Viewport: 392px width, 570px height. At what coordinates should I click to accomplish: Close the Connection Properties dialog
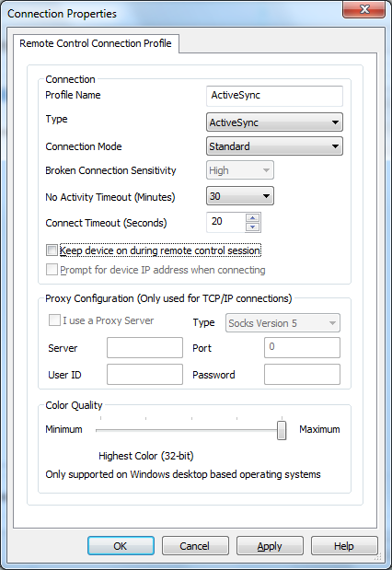(x=364, y=9)
